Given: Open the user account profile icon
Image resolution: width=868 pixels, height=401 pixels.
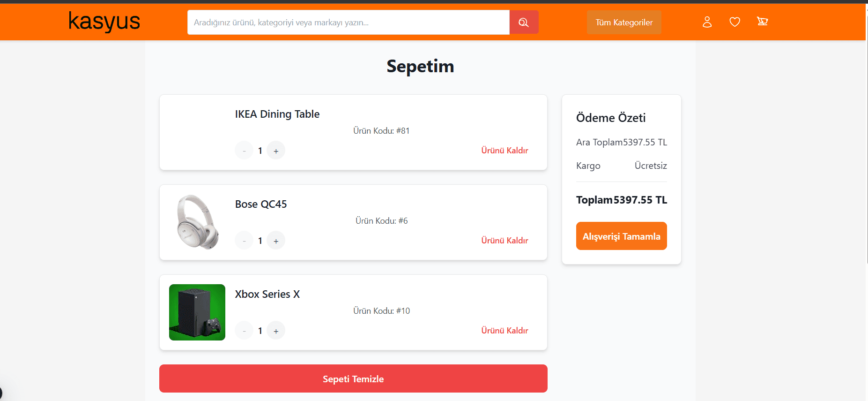Looking at the screenshot, I should pyautogui.click(x=707, y=22).
